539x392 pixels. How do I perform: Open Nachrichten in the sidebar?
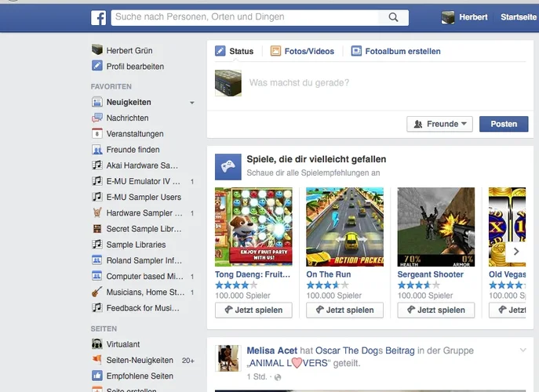coord(128,118)
